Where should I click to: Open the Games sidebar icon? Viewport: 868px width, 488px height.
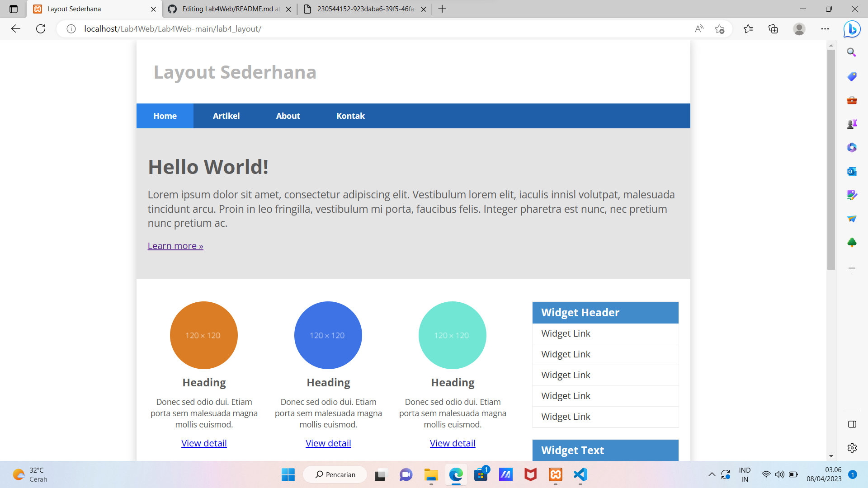point(852,123)
